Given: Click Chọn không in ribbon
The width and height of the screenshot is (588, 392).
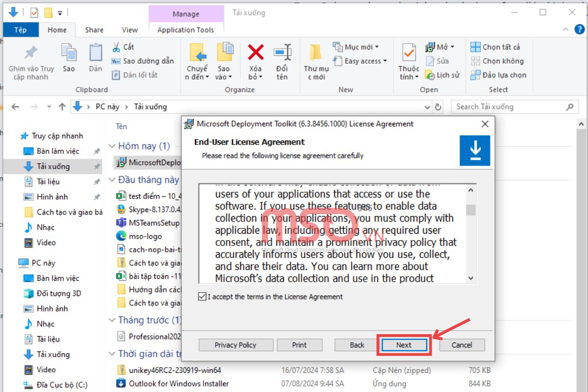Looking at the screenshot, I should pos(497,61).
